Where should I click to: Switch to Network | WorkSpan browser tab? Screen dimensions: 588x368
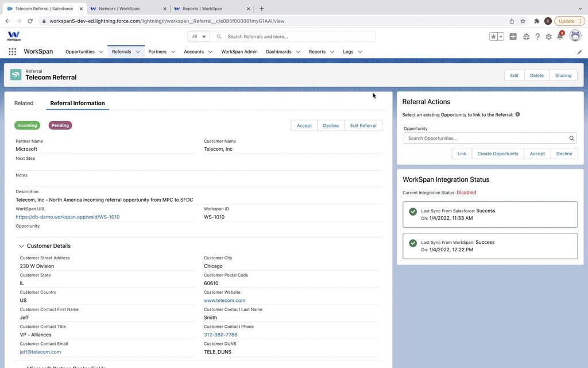(128, 9)
